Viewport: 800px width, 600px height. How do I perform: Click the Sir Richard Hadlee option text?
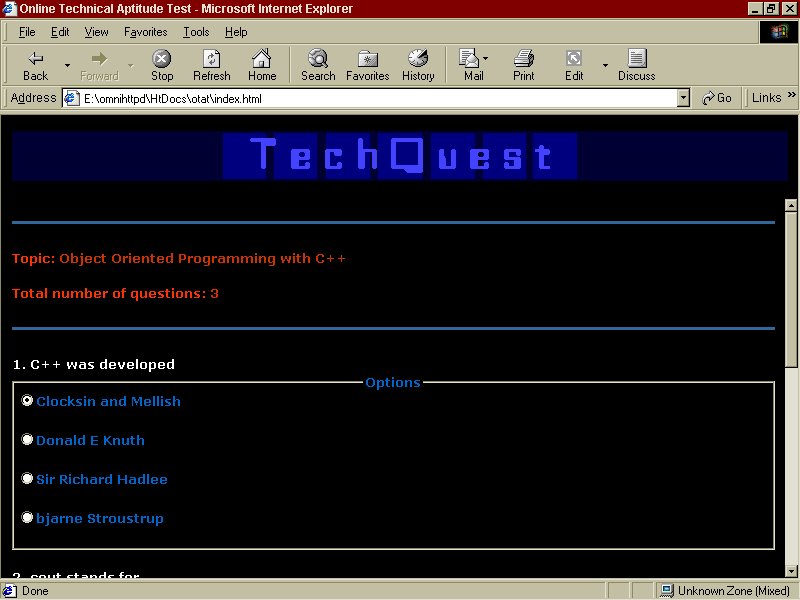[x=102, y=479]
